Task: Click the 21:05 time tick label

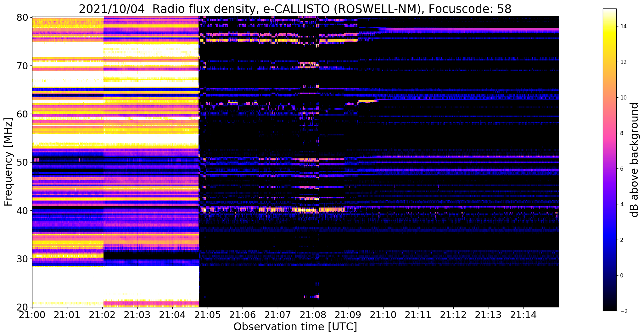Action: click(x=208, y=314)
